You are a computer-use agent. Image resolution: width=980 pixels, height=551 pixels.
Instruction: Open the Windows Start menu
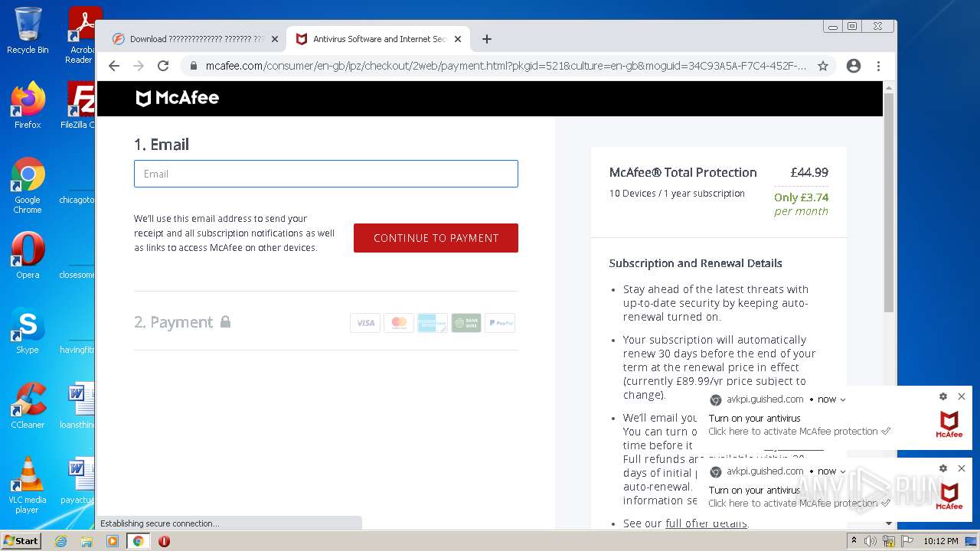click(x=21, y=540)
